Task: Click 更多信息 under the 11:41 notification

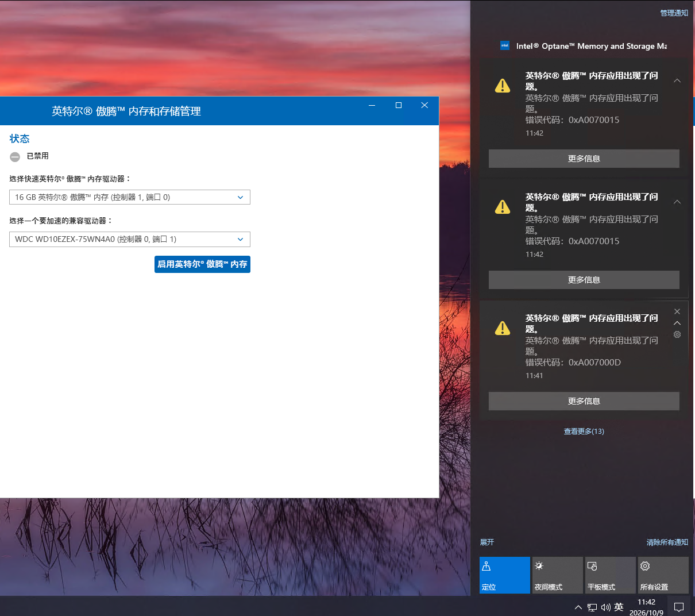Action: (x=584, y=401)
